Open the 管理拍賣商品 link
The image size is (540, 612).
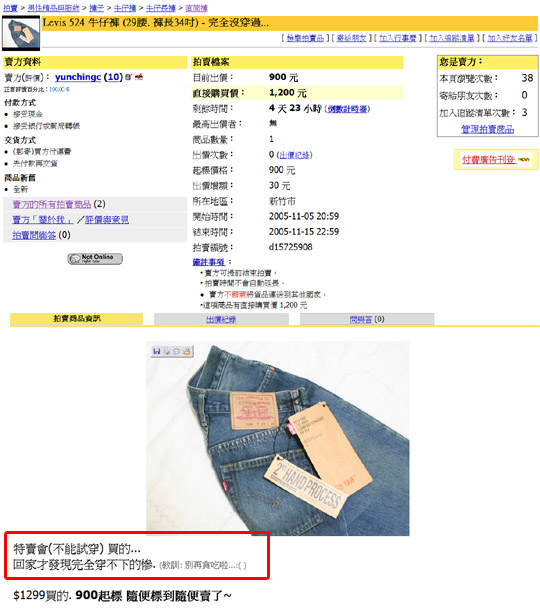click(x=487, y=129)
